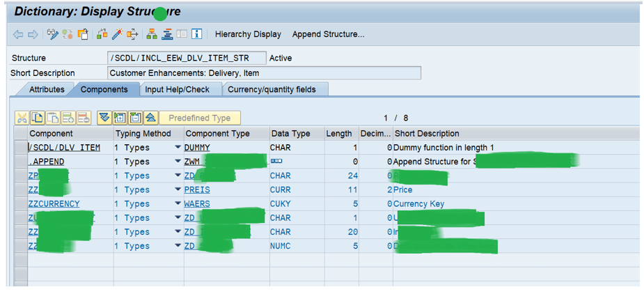This screenshot has height=294, width=644.
Task: Open the PREIS component type link
Action: pos(197,189)
